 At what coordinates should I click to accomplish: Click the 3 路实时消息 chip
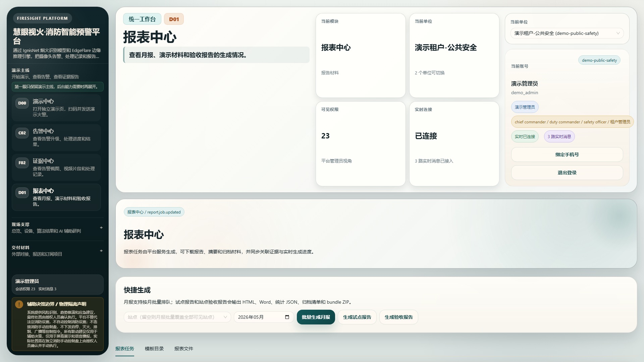pyautogui.click(x=559, y=137)
